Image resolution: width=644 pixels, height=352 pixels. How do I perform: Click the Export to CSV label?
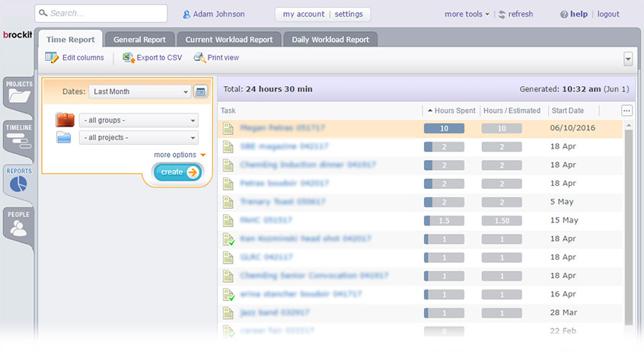pyautogui.click(x=159, y=58)
